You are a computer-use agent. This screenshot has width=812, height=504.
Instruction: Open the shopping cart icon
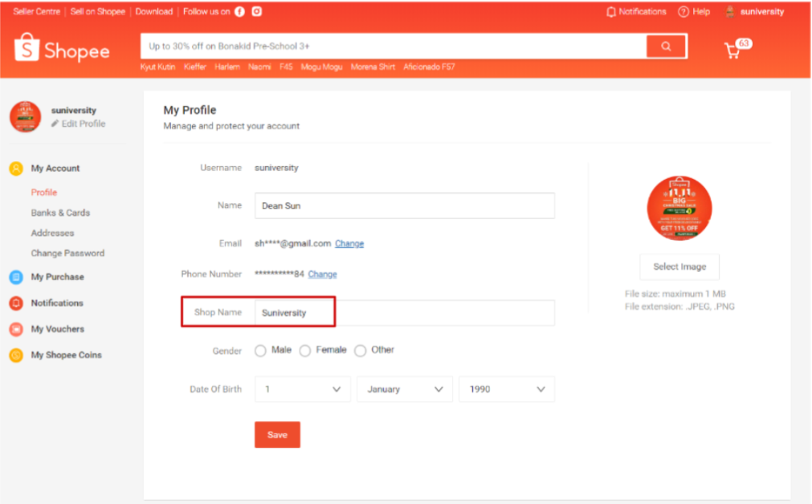coord(732,51)
